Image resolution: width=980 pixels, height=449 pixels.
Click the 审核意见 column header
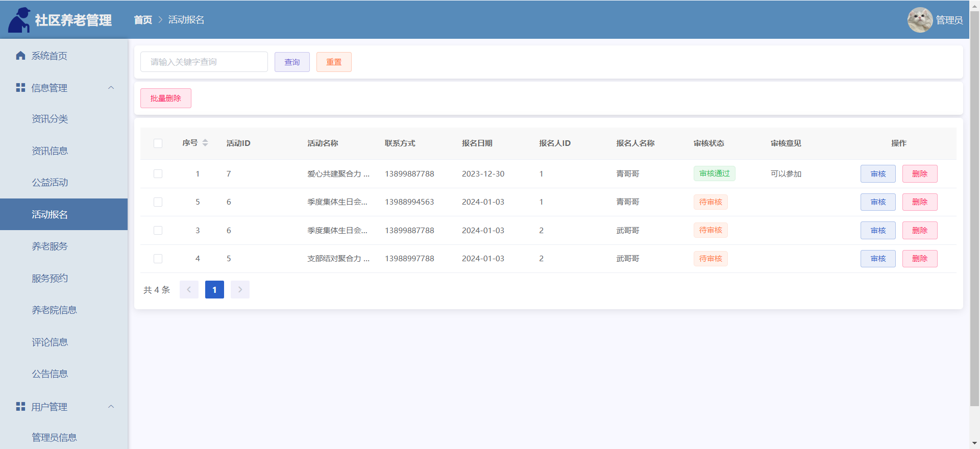786,143
